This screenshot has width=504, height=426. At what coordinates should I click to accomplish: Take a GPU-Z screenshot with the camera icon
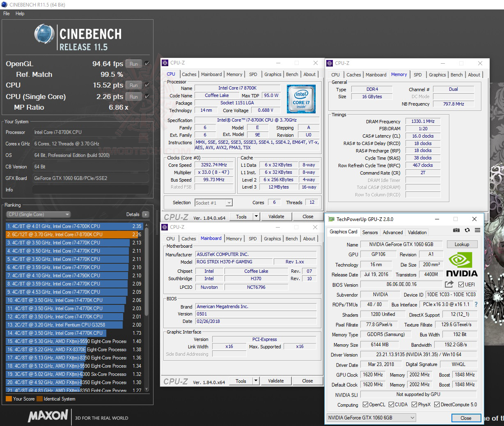coord(456,230)
